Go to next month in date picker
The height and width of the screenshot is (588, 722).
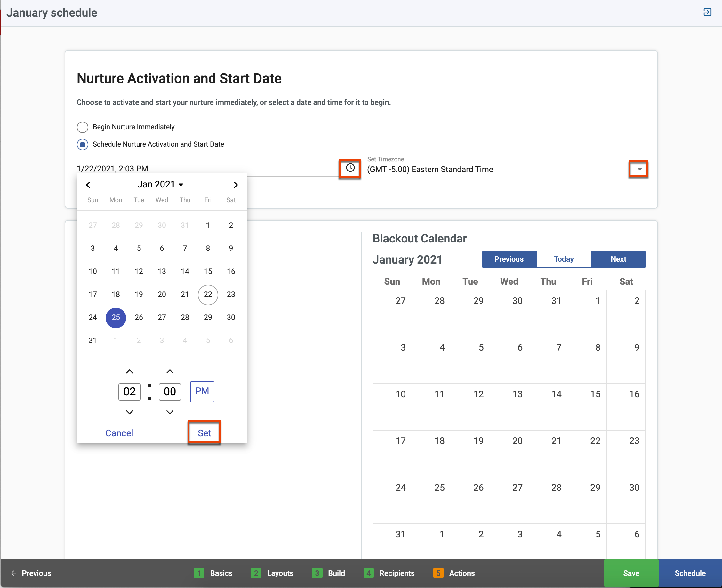pos(236,185)
